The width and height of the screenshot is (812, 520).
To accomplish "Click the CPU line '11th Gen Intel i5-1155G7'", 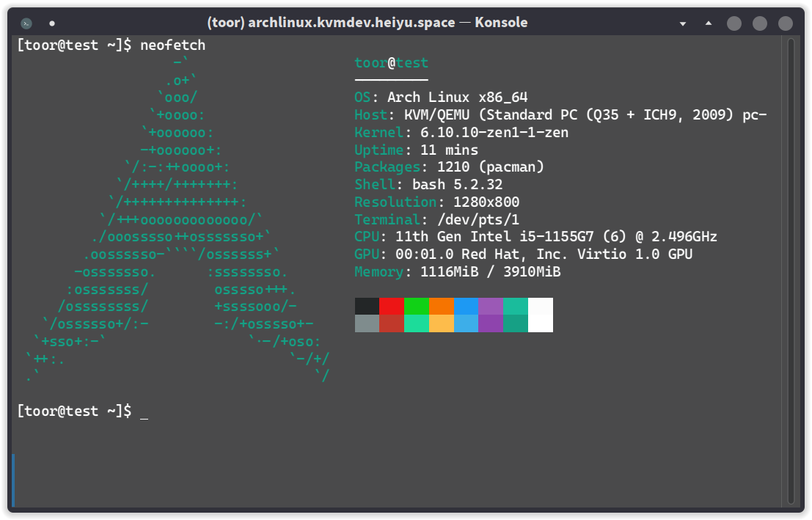I will click(536, 237).
